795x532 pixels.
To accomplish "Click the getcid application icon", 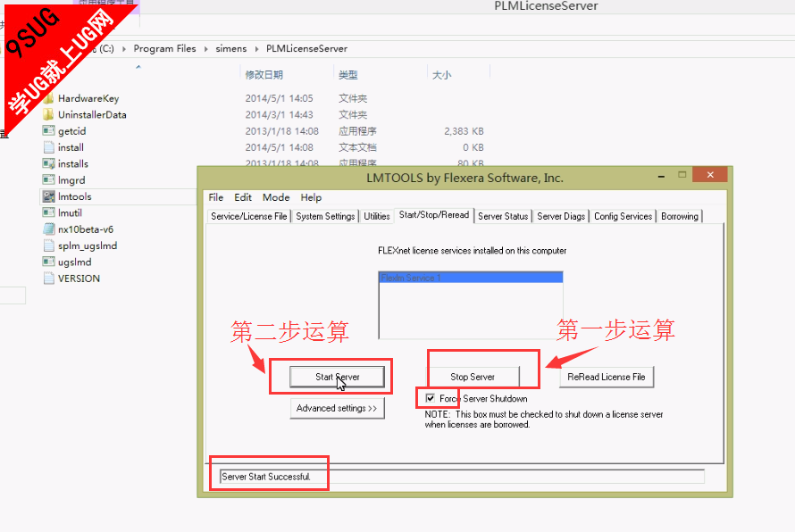I will pyautogui.click(x=48, y=130).
